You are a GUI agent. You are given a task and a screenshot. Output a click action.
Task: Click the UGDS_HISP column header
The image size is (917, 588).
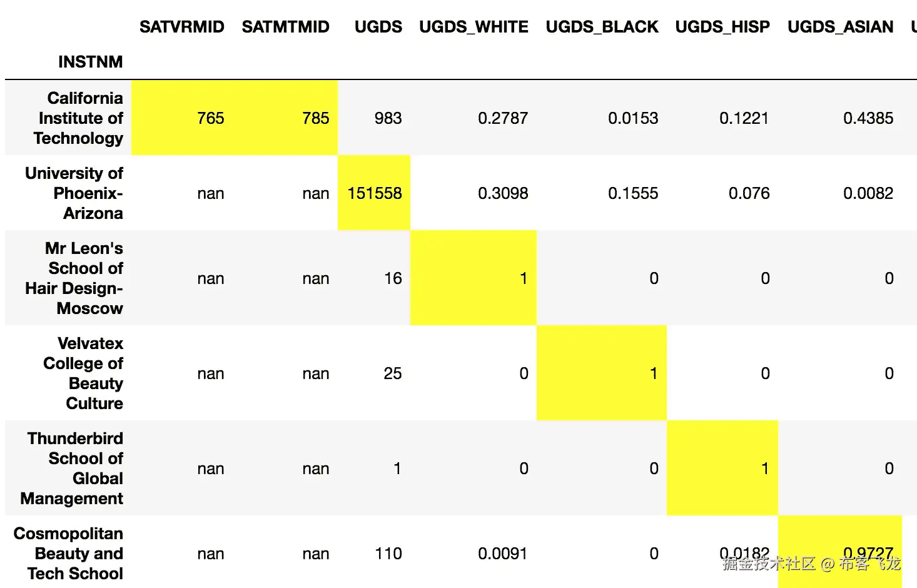point(722,27)
